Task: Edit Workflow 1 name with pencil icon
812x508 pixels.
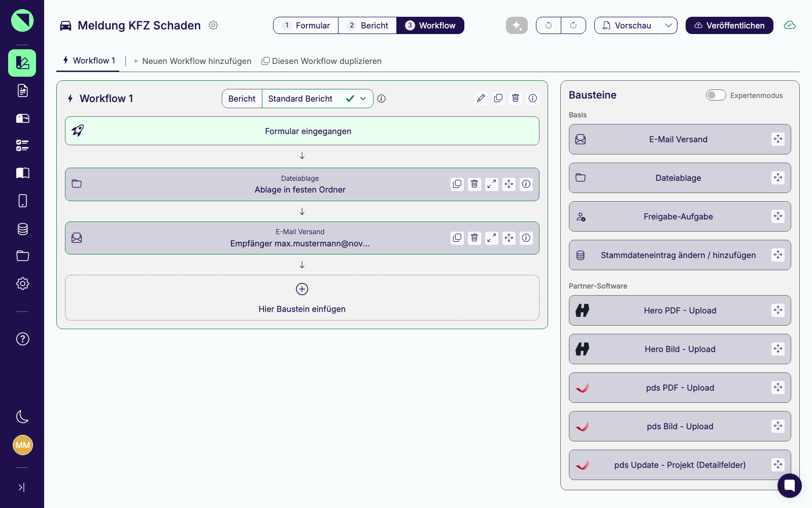Action: point(481,98)
